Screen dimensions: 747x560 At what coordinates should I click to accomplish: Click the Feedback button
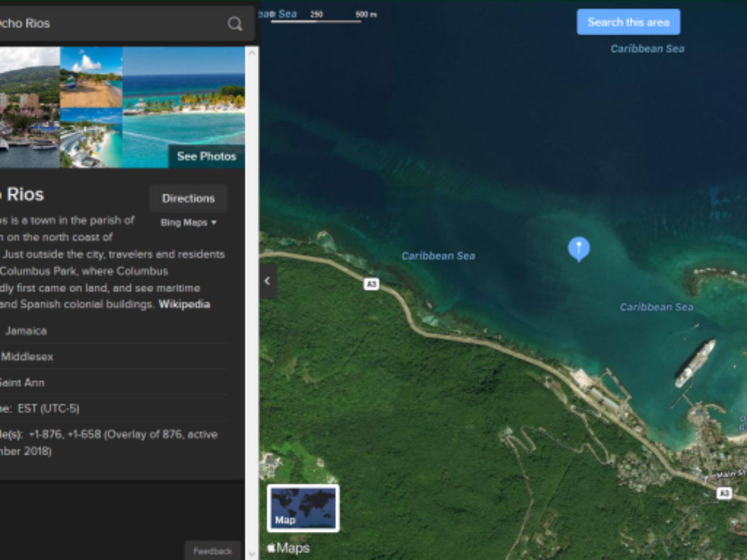(x=212, y=551)
